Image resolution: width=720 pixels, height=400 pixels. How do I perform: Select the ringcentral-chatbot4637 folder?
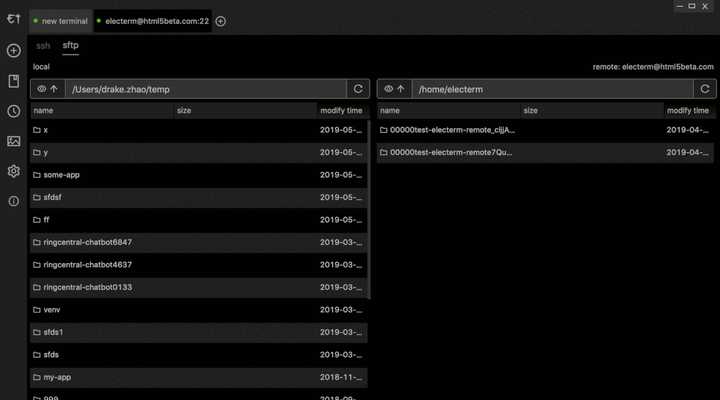pos(199,265)
